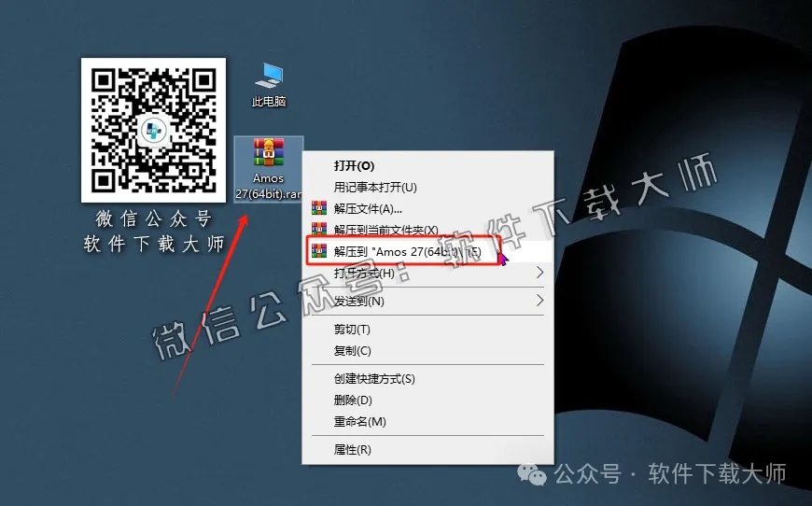The image size is (812, 506).
Task: Choose 解压文件(A)... menu entry
Action: pyautogui.click(x=427, y=209)
